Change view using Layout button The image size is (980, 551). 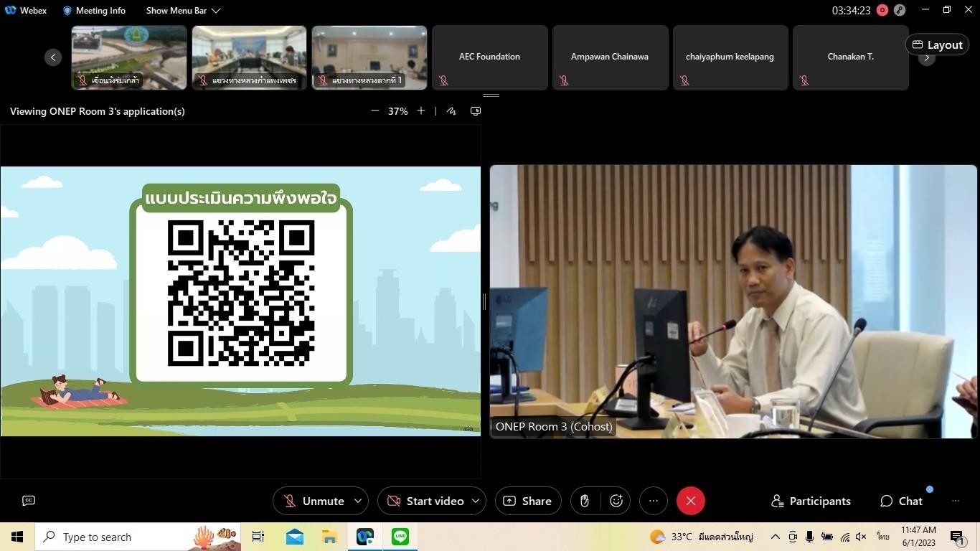coord(937,44)
